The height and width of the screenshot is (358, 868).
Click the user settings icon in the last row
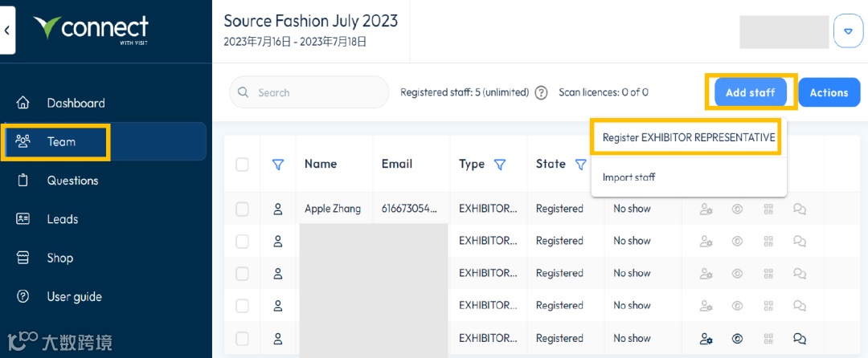pos(706,338)
